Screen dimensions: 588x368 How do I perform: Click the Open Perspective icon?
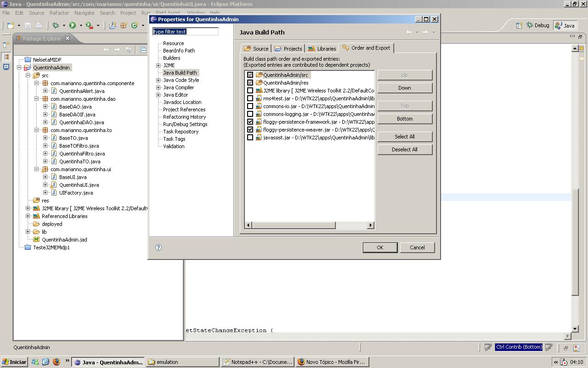tap(519, 25)
